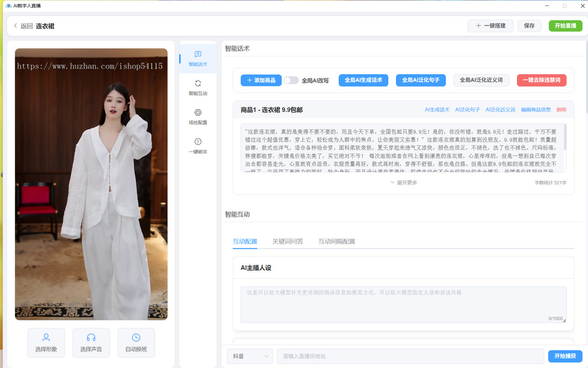Click the green 开始直播 button
588x368 pixels.
[565, 26]
